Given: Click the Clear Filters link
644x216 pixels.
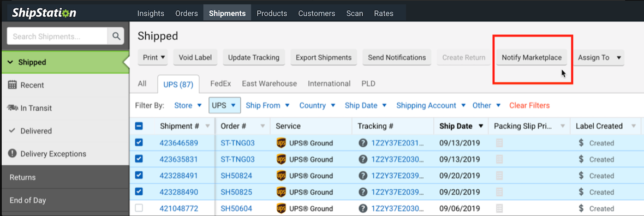Looking at the screenshot, I should [x=529, y=105].
